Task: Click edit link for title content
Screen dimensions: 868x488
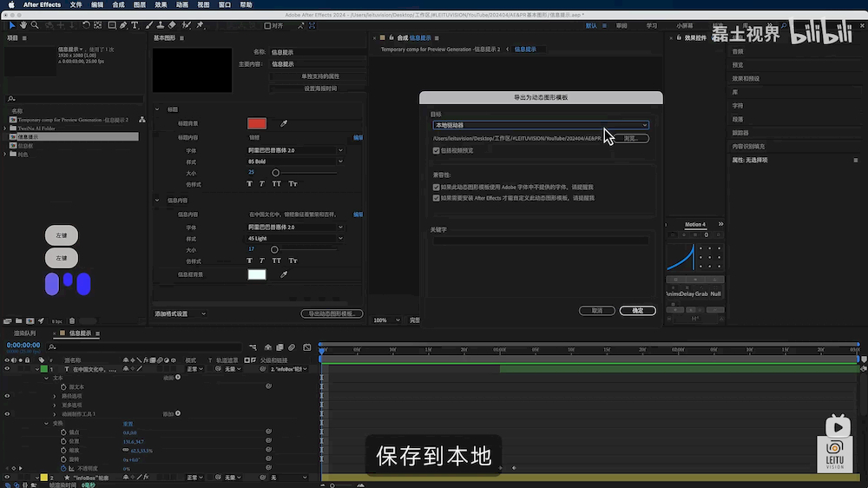Action: 358,137
